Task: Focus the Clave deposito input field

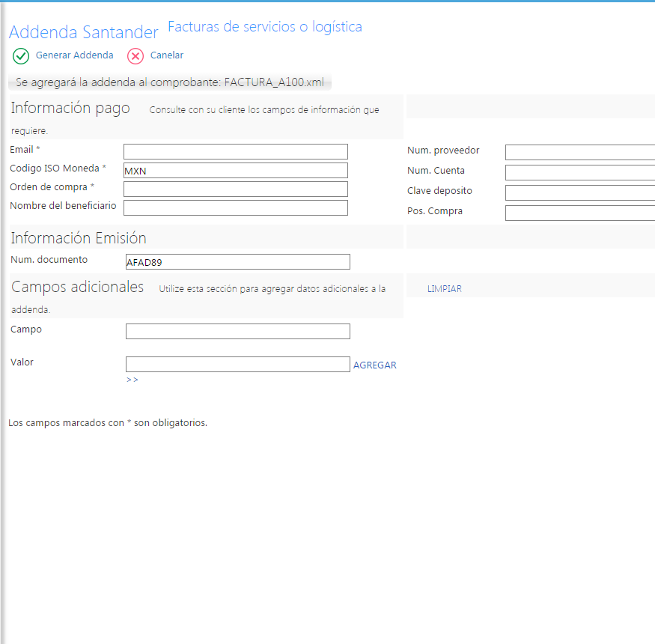Action: (x=580, y=193)
